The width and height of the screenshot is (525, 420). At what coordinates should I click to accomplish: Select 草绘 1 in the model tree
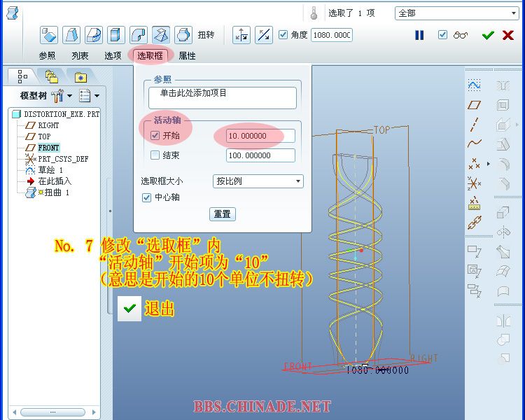click(x=50, y=170)
